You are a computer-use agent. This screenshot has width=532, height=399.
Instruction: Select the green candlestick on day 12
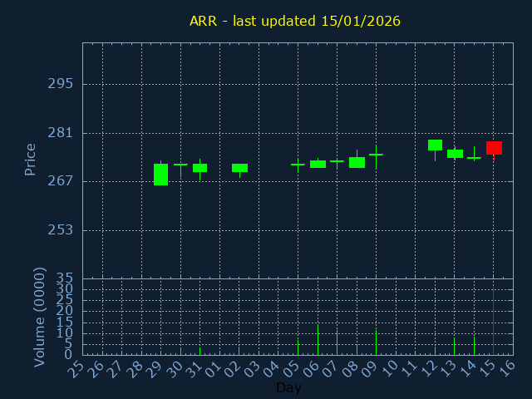[435, 145]
